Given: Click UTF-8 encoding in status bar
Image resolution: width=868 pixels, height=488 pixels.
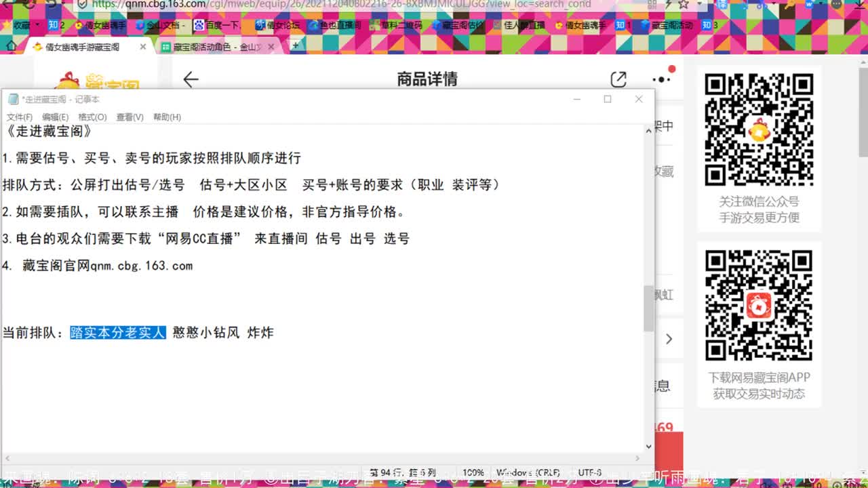Looking at the screenshot, I should point(589,472).
